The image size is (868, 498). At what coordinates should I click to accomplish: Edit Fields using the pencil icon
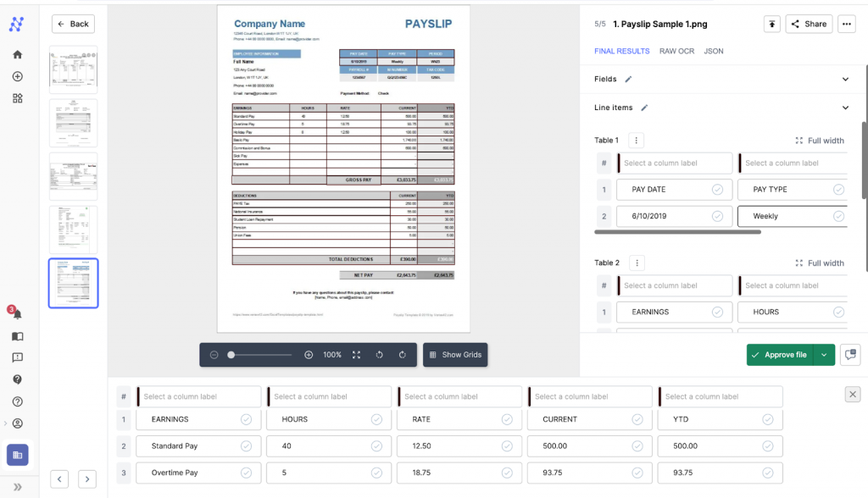click(x=628, y=79)
